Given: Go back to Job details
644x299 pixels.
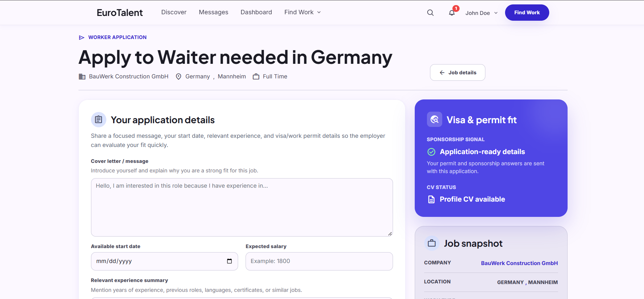Looking at the screenshot, I should [x=458, y=73].
